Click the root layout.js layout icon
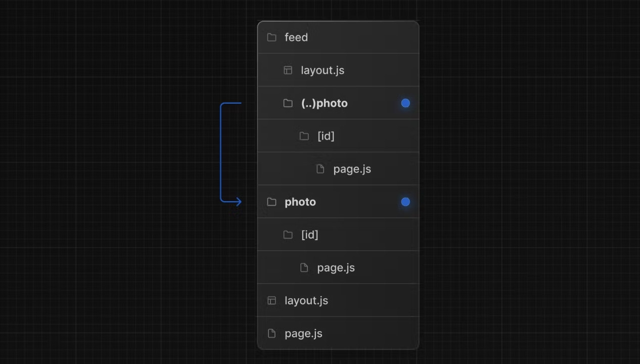640x364 pixels. [x=271, y=300]
